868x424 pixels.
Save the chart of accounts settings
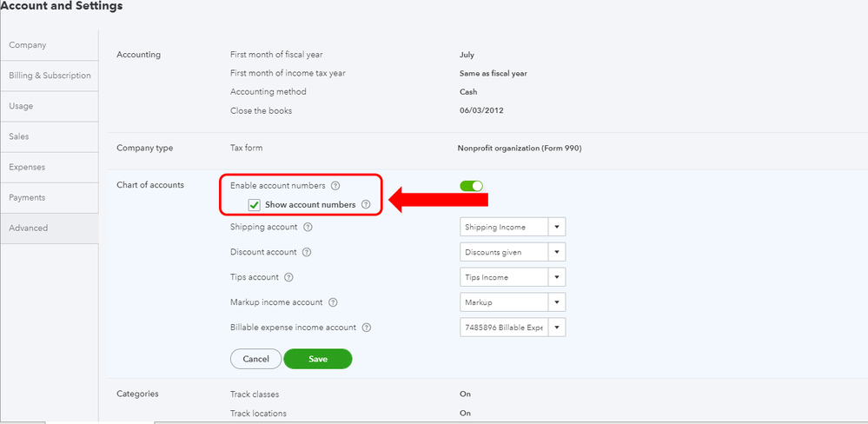click(x=317, y=359)
